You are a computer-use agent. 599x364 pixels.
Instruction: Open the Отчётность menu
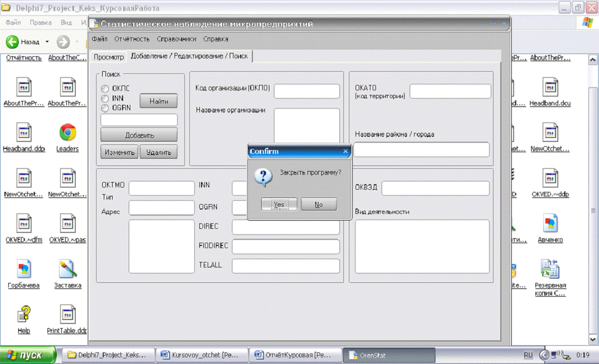point(132,39)
